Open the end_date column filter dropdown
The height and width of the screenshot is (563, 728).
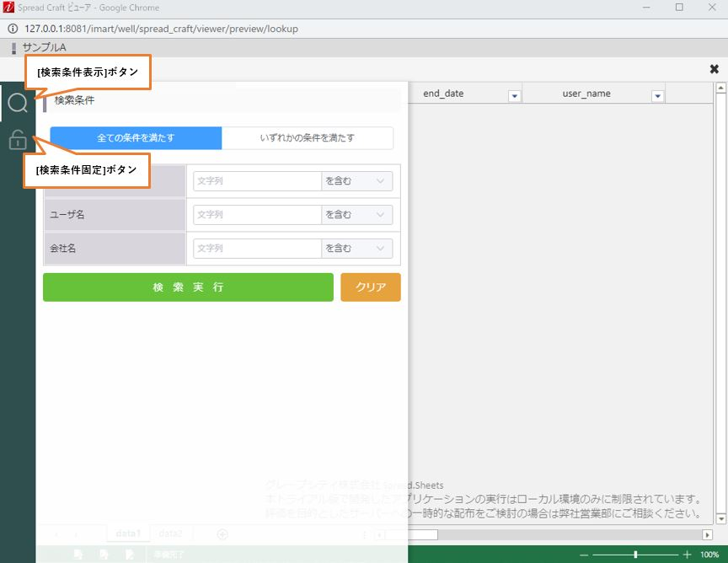(514, 96)
